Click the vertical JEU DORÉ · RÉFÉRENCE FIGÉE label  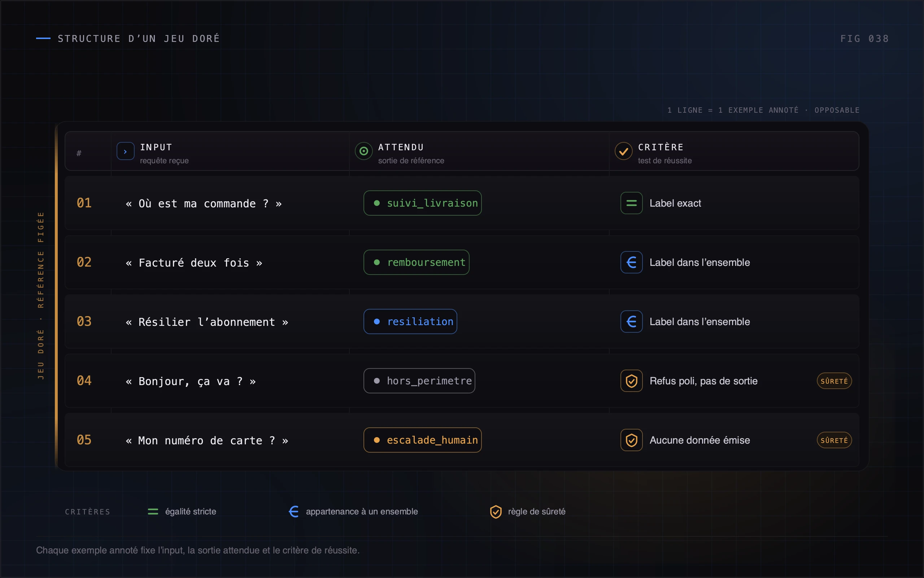click(40, 296)
